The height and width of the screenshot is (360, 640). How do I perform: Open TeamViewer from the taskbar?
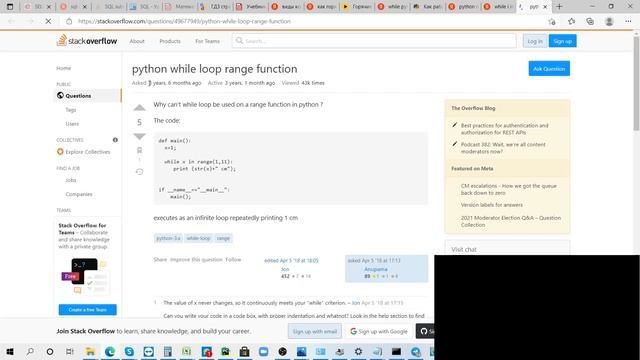coord(149,351)
